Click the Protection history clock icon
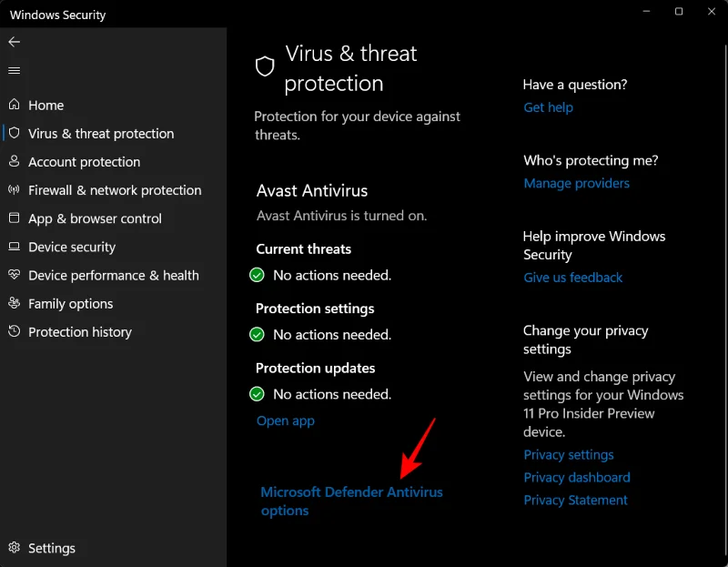Image resolution: width=728 pixels, height=567 pixels. click(x=14, y=332)
